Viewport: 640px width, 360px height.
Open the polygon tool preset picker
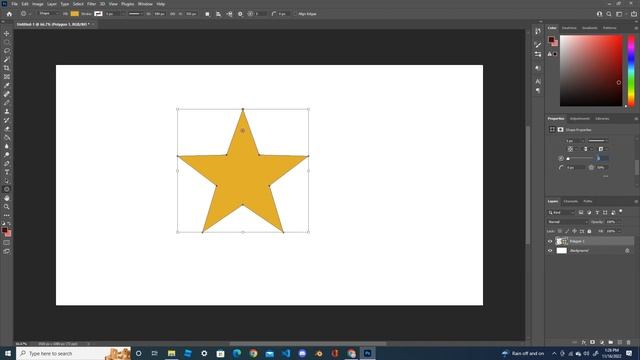click(x=25, y=14)
